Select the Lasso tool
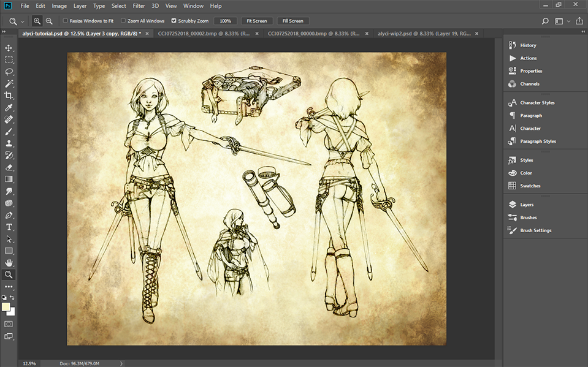588x367 pixels. [x=9, y=72]
